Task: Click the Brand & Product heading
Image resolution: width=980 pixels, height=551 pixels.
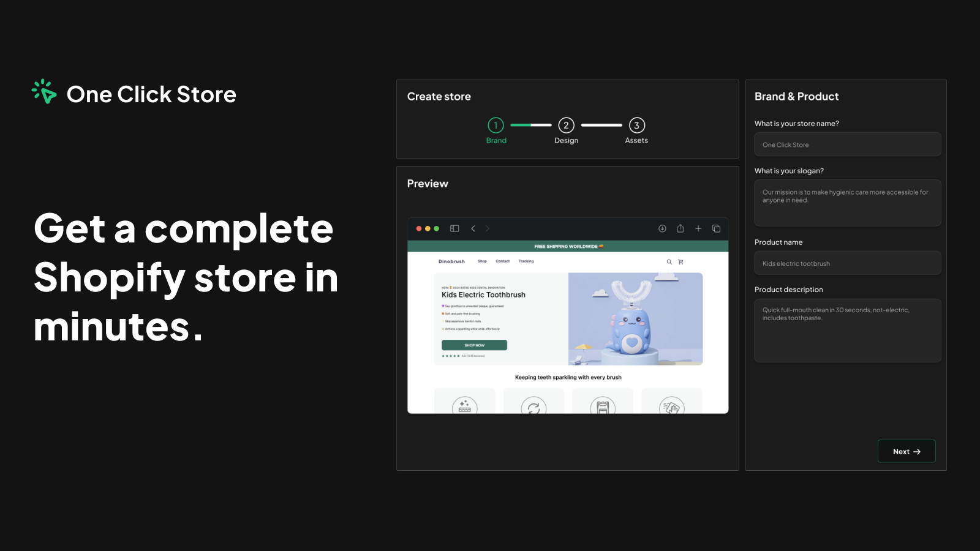Action: click(796, 96)
